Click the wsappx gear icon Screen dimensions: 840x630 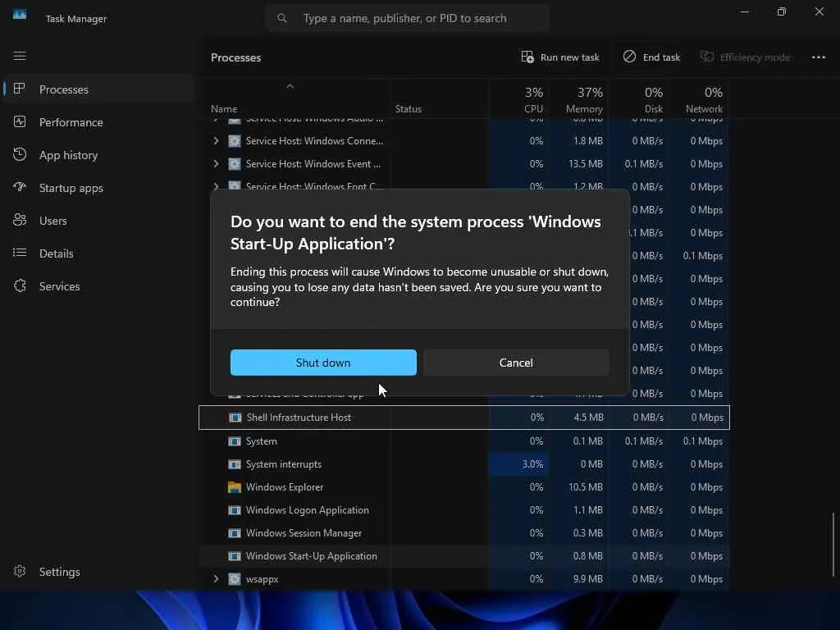(235, 579)
